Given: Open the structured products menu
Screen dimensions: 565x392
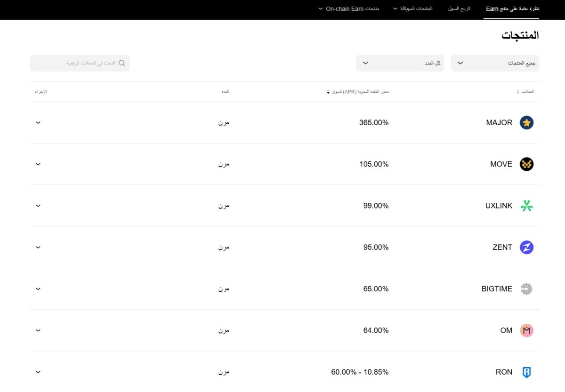Looking at the screenshot, I should tap(412, 9).
